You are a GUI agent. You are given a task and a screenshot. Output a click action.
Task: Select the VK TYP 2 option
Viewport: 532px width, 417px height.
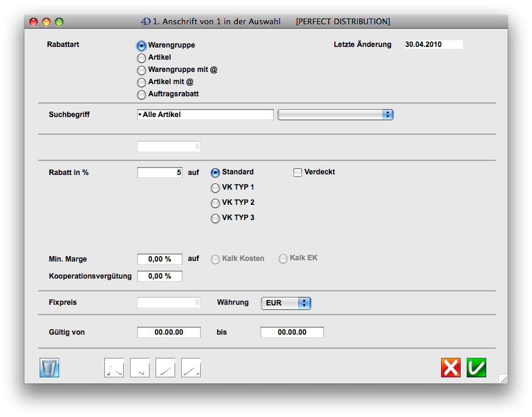pos(215,203)
